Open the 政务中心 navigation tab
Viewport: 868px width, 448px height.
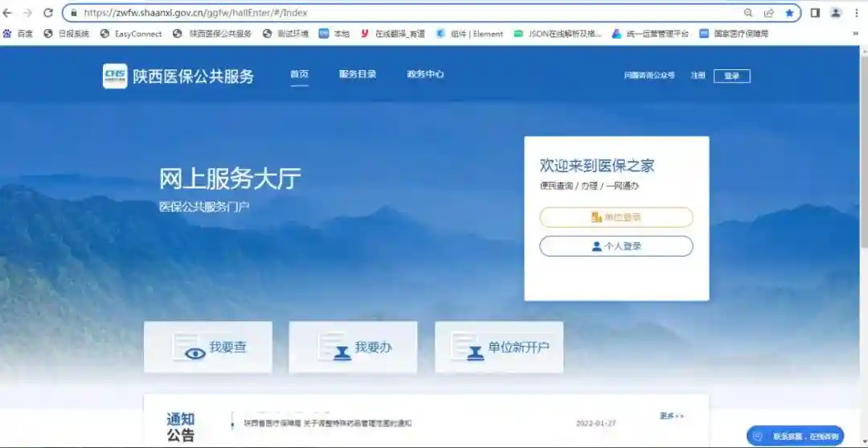tap(425, 74)
